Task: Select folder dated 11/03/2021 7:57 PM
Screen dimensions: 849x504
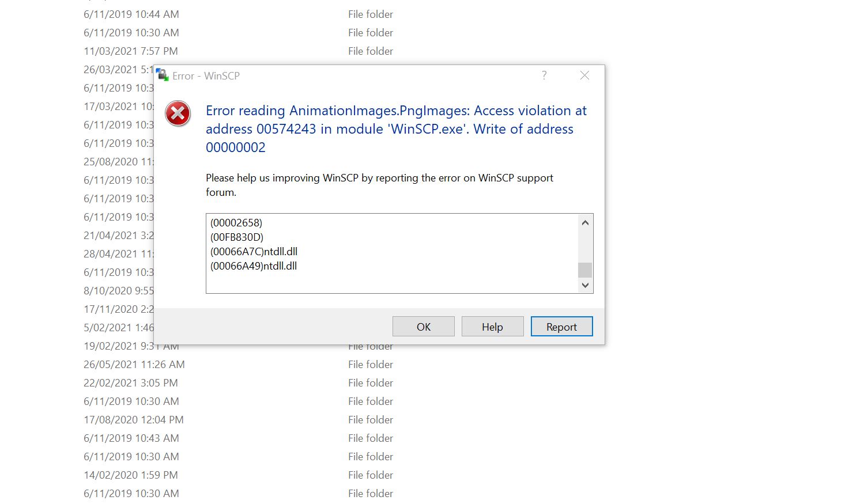Action: click(x=131, y=51)
